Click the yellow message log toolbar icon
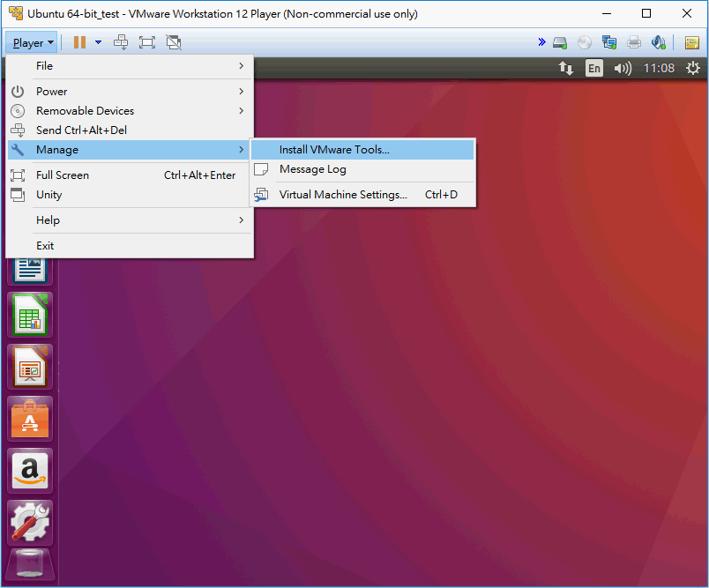 (692, 42)
